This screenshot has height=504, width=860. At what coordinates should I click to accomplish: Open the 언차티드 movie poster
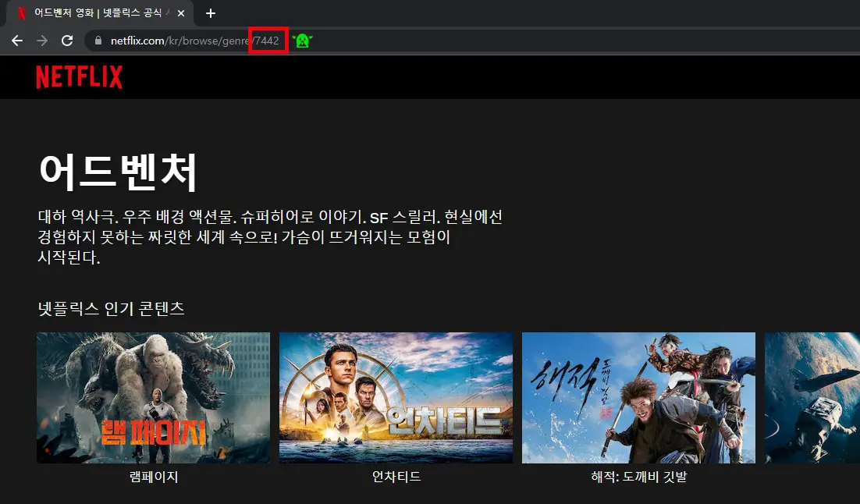[396, 398]
